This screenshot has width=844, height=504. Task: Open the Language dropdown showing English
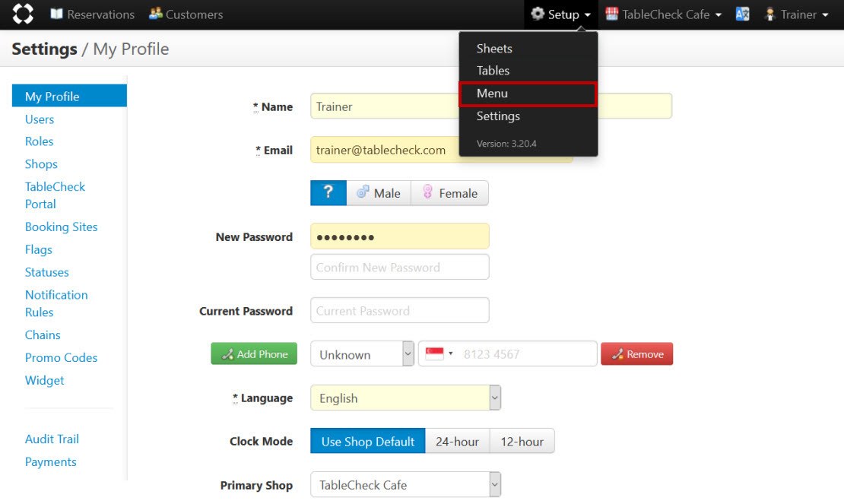pyautogui.click(x=406, y=398)
